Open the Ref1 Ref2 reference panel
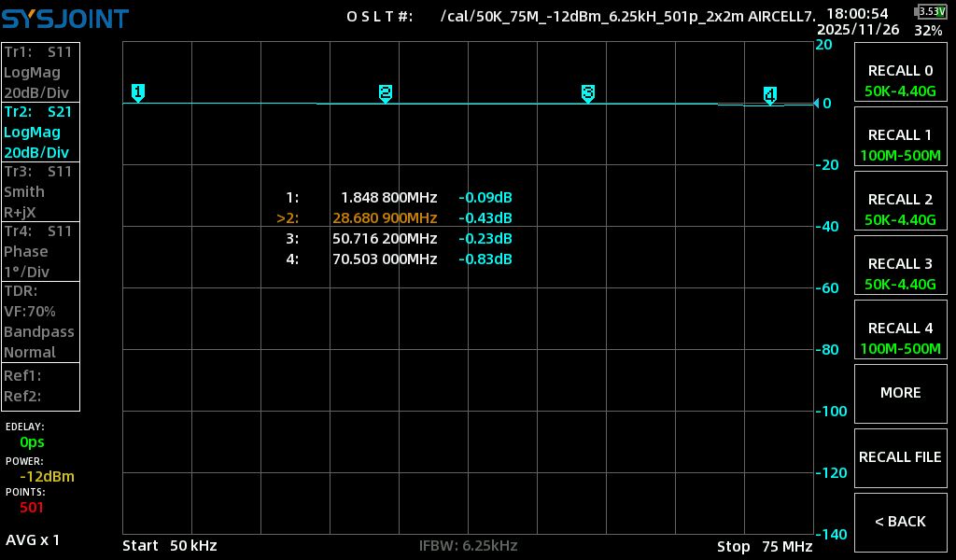This screenshot has height=560, width=956. [x=40, y=385]
